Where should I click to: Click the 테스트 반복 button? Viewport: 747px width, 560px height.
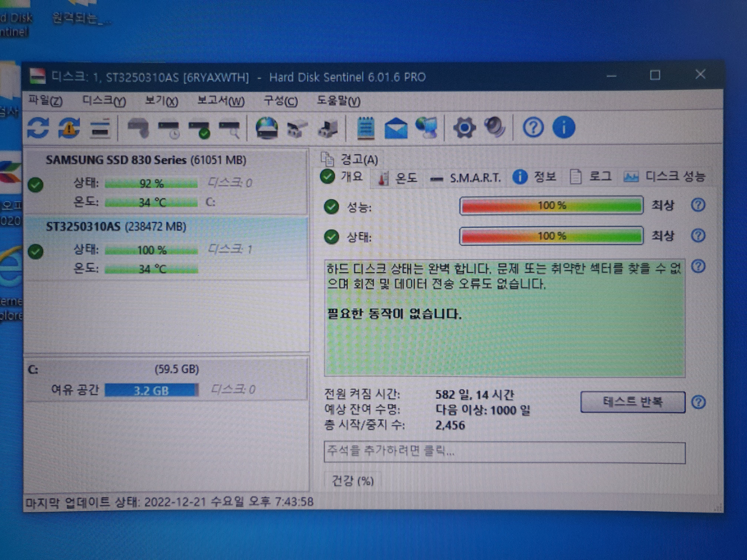633,402
